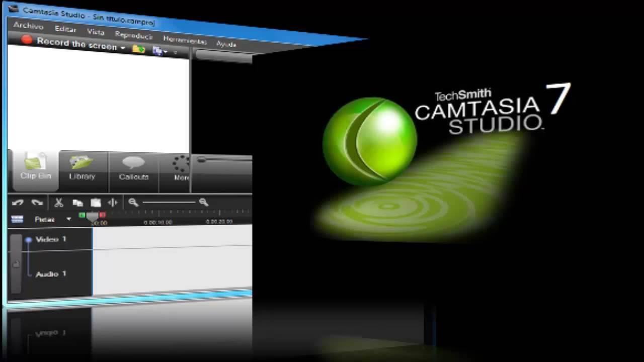This screenshot has height=362, width=644.
Task: Click the Redo arrow icon
Action: coord(37,203)
